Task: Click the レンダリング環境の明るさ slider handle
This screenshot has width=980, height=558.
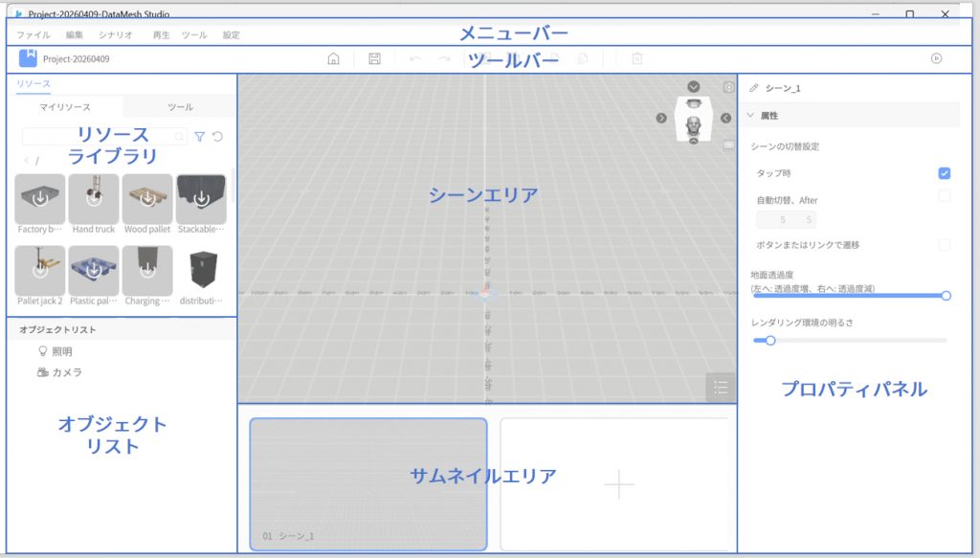Action: point(770,340)
